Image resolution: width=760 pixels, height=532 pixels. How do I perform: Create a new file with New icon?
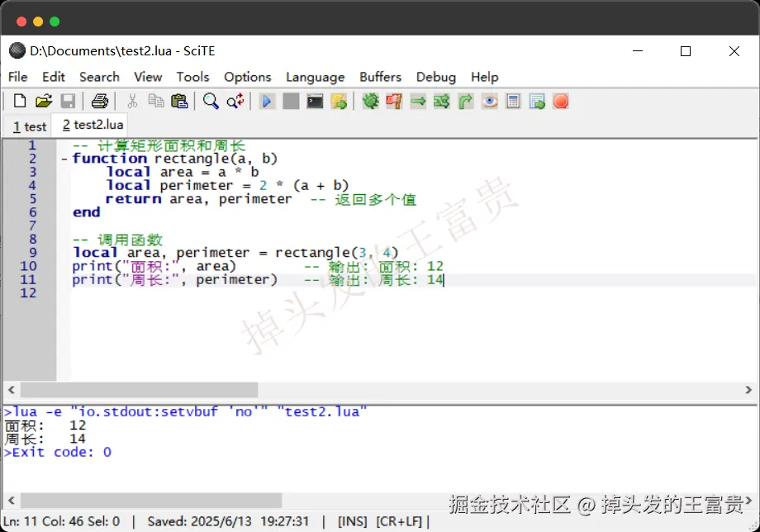19,101
